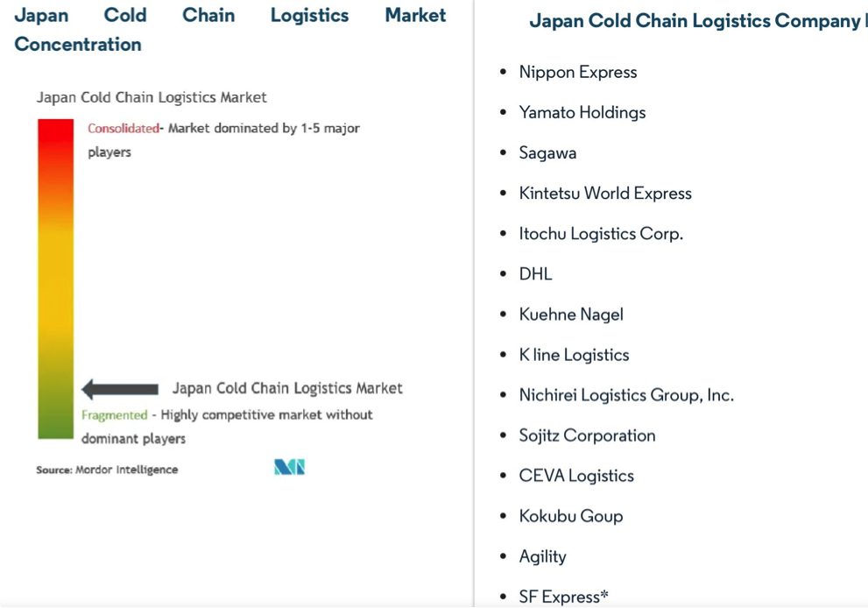Click SF Express at list bottom
The image size is (868, 608).
(563, 597)
